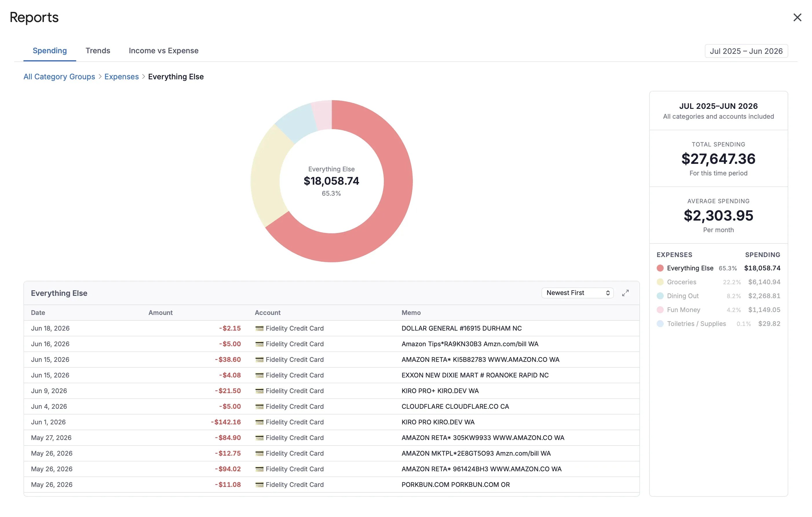Click the Toiletries / Supplies legend dot
The image size is (812, 517).
point(660,324)
